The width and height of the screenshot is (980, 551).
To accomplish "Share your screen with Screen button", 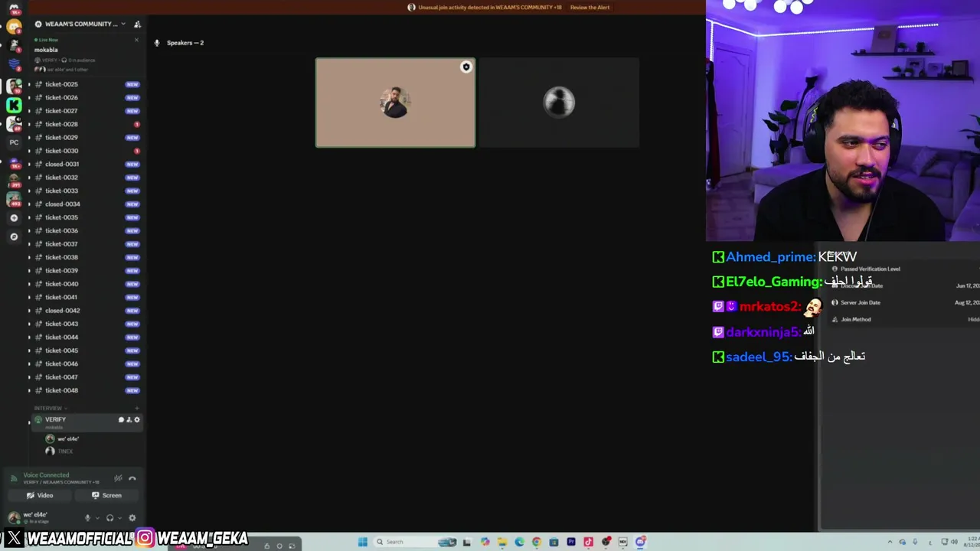I will (x=106, y=495).
